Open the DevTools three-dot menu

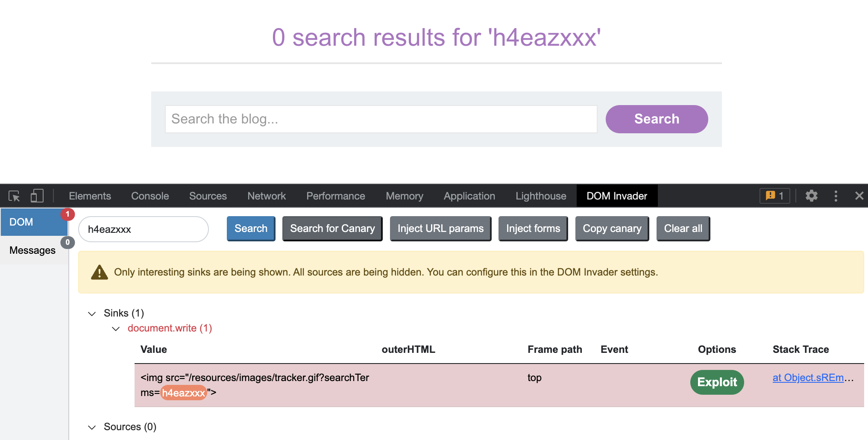click(836, 196)
